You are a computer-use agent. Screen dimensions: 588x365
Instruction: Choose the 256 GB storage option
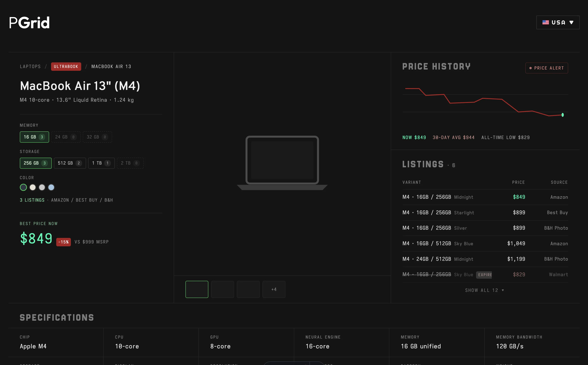click(36, 163)
